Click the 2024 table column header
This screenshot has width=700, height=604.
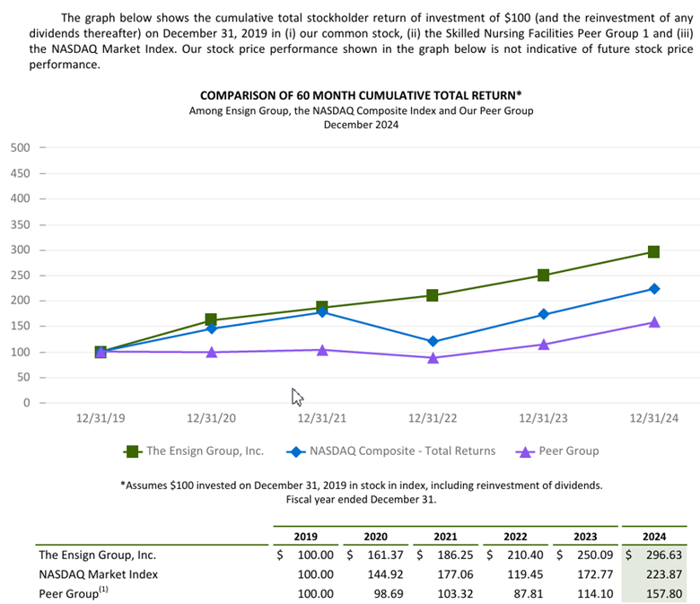[654, 536]
